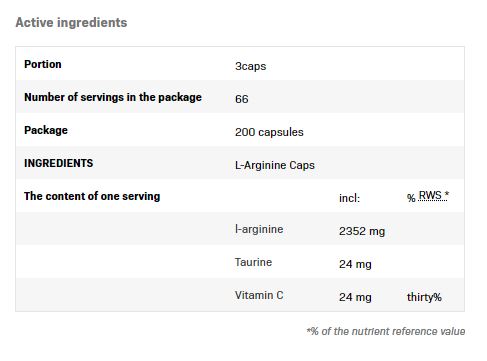The height and width of the screenshot is (361, 487).
Task: Click the L-Arginine Caps text
Action: tap(275, 165)
